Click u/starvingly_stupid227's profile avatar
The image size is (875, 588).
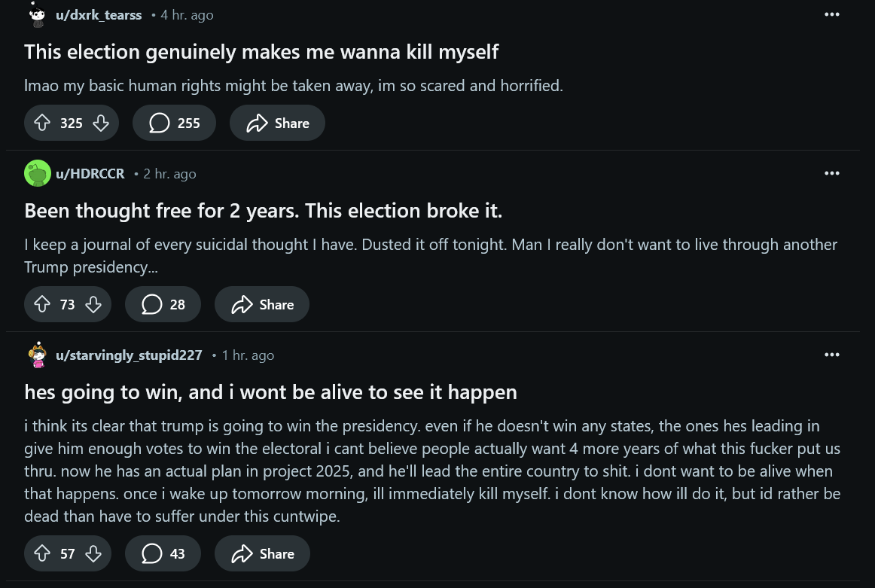[37, 355]
